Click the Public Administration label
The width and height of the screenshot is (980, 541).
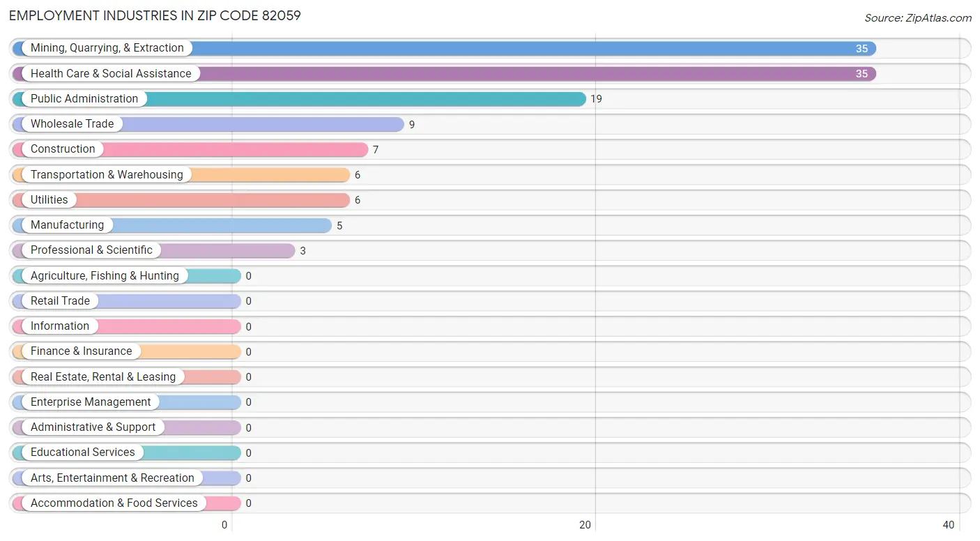tap(84, 99)
